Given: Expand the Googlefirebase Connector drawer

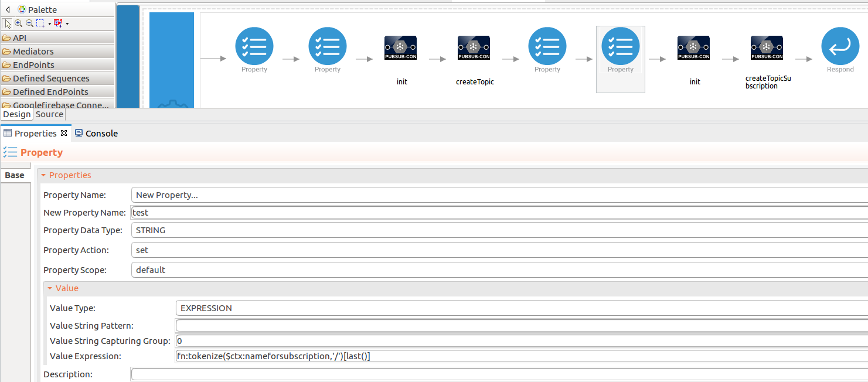Looking at the screenshot, I should tap(57, 104).
